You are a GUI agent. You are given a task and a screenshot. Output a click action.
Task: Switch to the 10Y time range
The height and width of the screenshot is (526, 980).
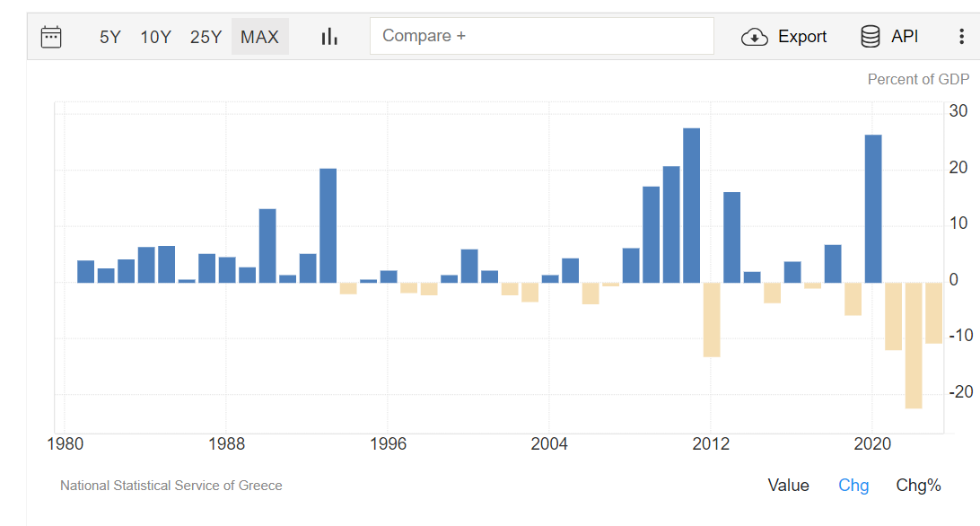155,37
